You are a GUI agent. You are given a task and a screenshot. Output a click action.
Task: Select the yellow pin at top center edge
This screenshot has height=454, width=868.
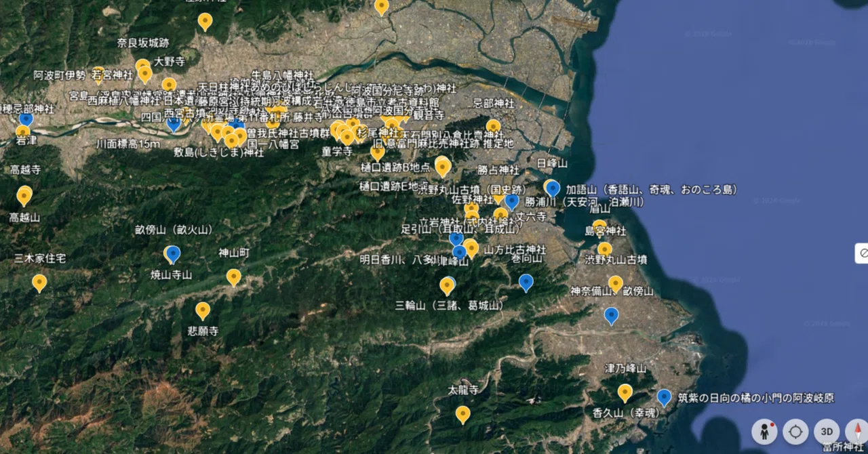click(382, 7)
